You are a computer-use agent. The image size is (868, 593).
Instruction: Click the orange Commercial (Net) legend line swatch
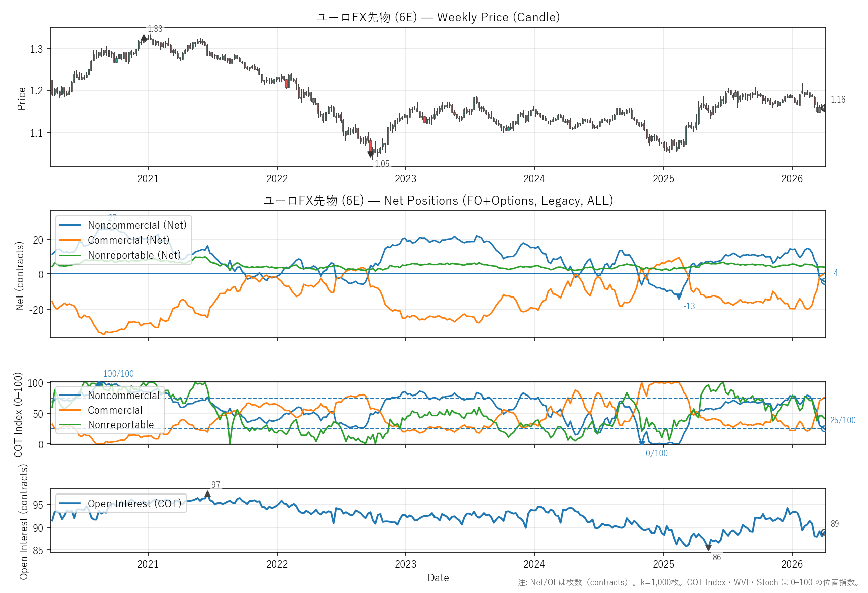coord(70,240)
